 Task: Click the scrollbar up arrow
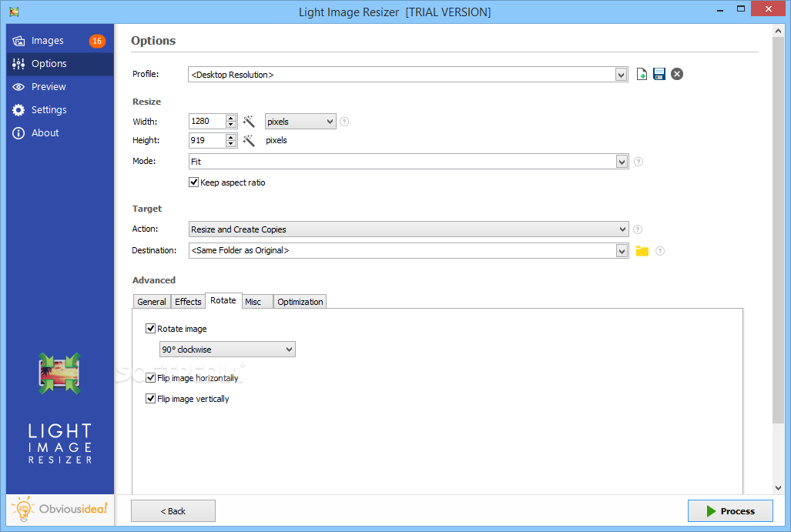click(779, 31)
